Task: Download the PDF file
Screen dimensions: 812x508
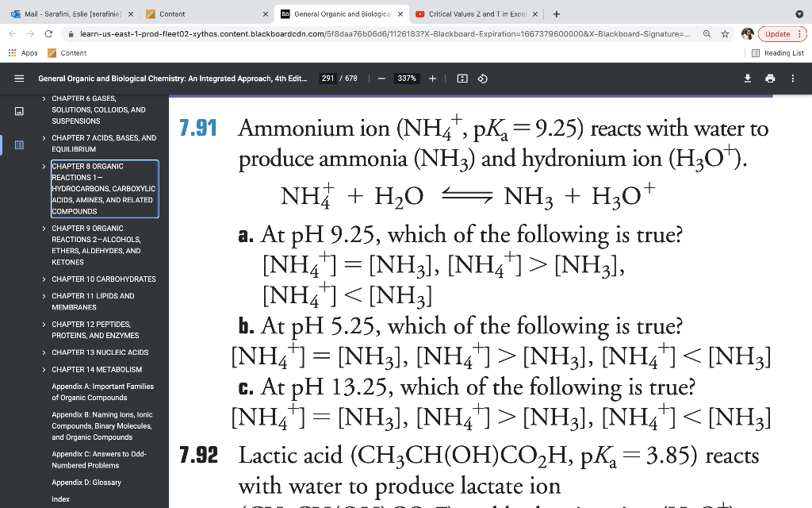Action: point(746,79)
